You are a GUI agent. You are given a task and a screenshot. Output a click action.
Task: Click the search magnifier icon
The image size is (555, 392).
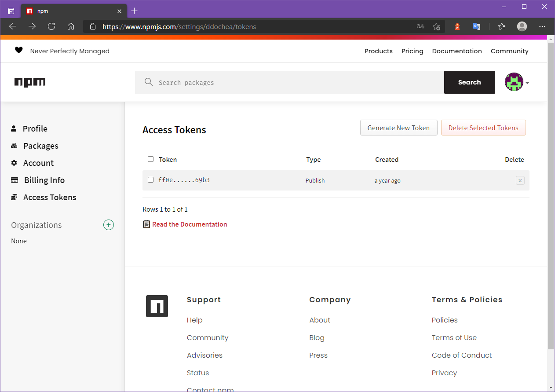click(x=149, y=82)
